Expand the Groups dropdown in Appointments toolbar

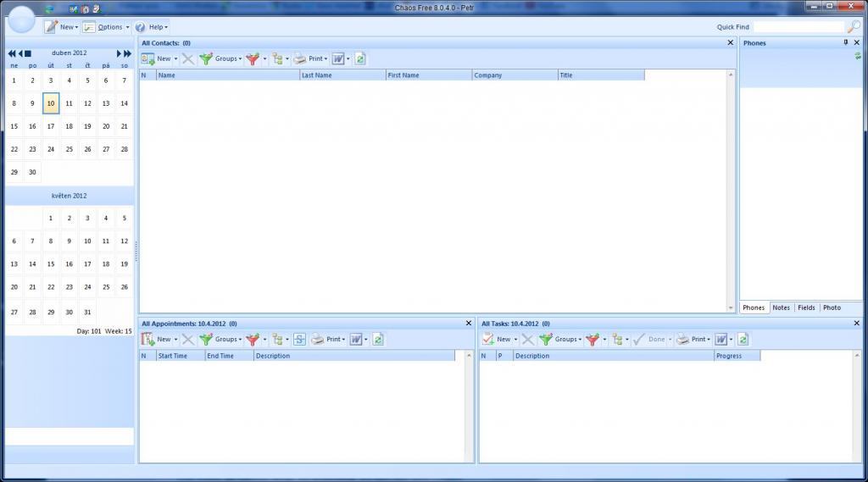click(240, 340)
